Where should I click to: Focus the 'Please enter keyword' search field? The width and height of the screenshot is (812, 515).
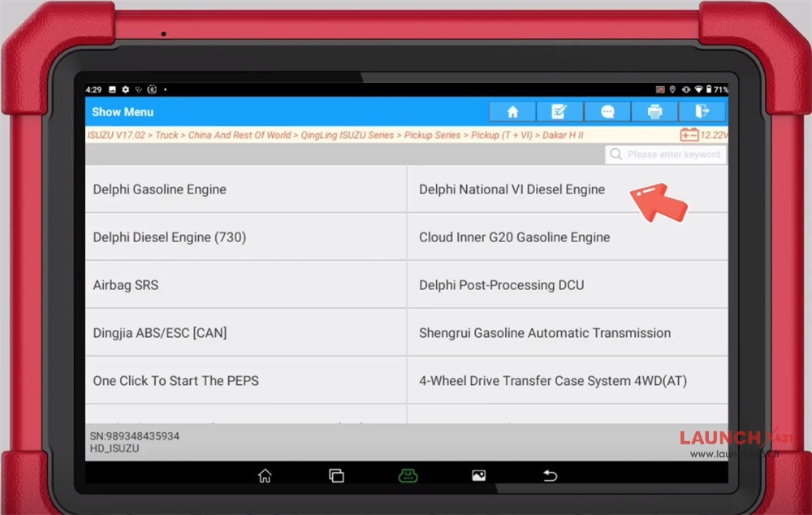coord(666,154)
